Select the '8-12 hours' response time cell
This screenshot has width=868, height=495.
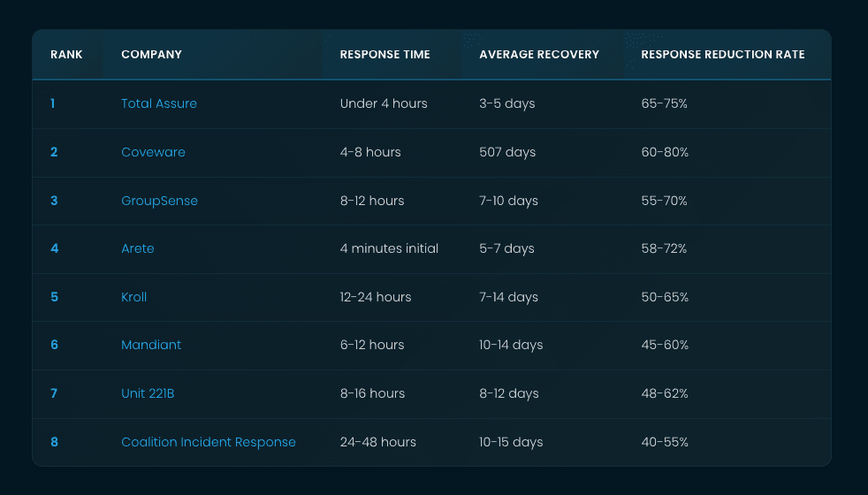tap(372, 201)
